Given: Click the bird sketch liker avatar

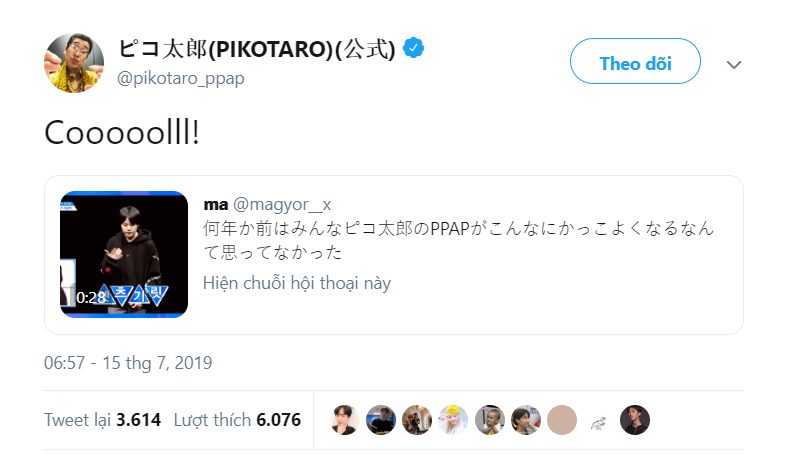Looking at the screenshot, I should 598,420.
